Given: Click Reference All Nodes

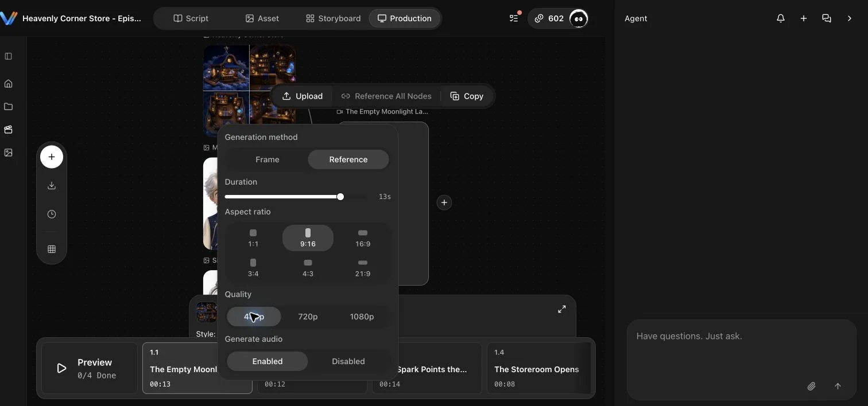Looking at the screenshot, I should (386, 96).
